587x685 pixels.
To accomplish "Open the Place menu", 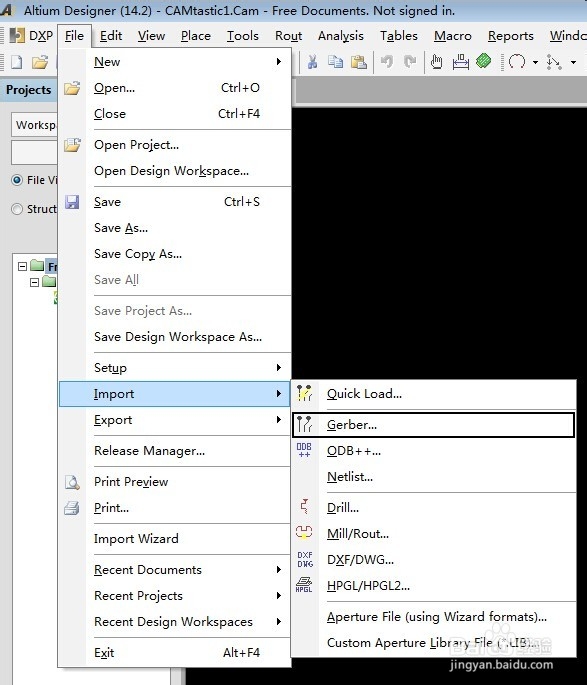I will (x=196, y=36).
